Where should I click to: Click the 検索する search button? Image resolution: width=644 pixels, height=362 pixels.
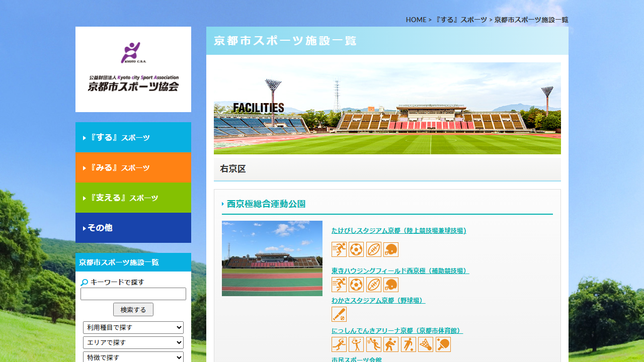133,310
